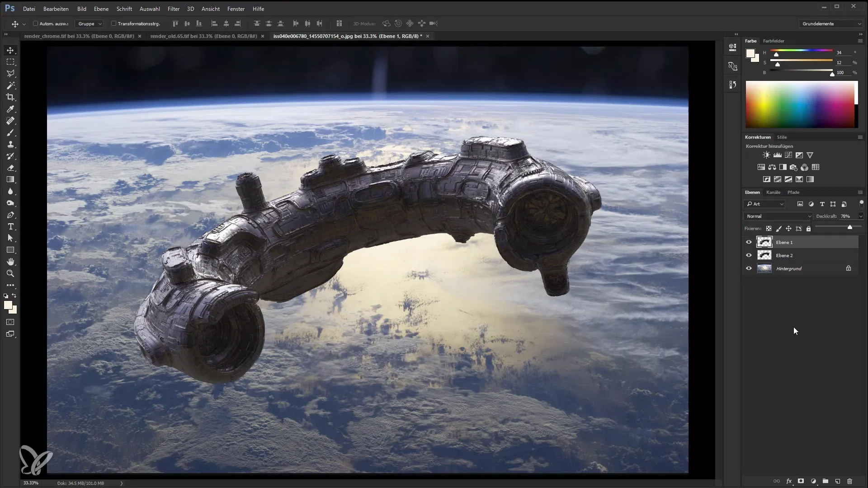
Task: Hide the Ebene 2 layer
Action: click(749, 255)
